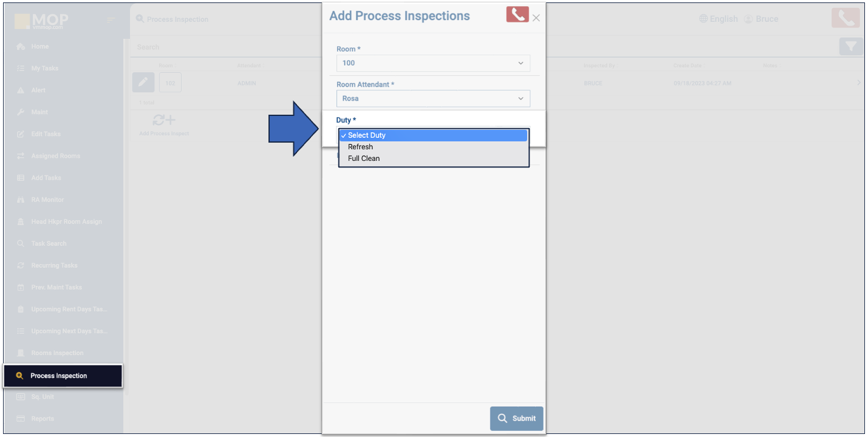868x437 pixels.
Task: Close the Add Process Inspections dialog
Action: pos(536,18)
